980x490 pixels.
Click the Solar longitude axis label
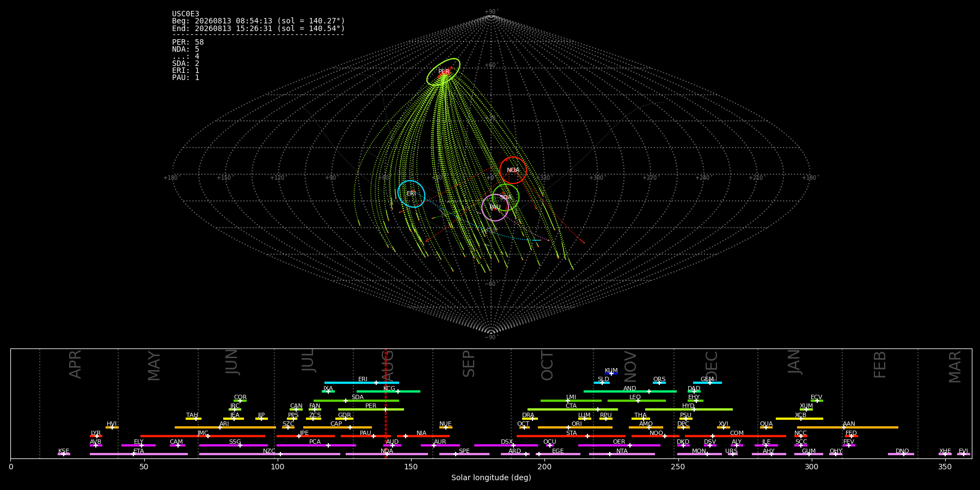(491, 478)
